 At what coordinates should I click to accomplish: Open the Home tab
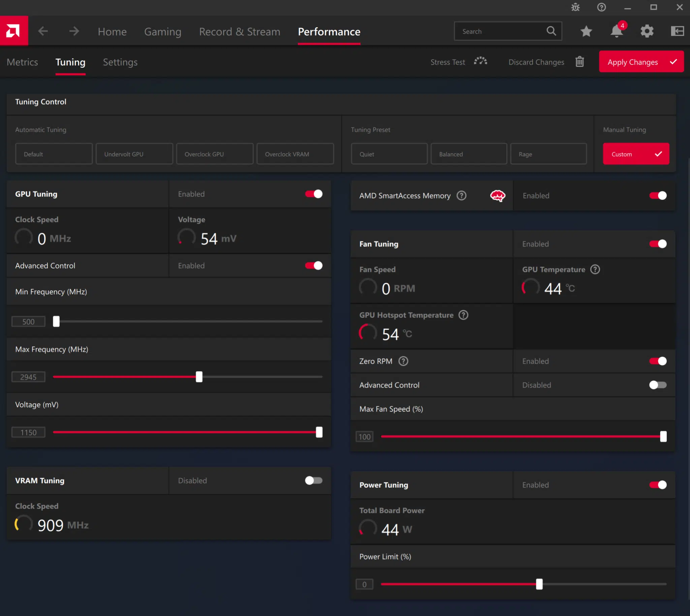[x=112, y=31]
